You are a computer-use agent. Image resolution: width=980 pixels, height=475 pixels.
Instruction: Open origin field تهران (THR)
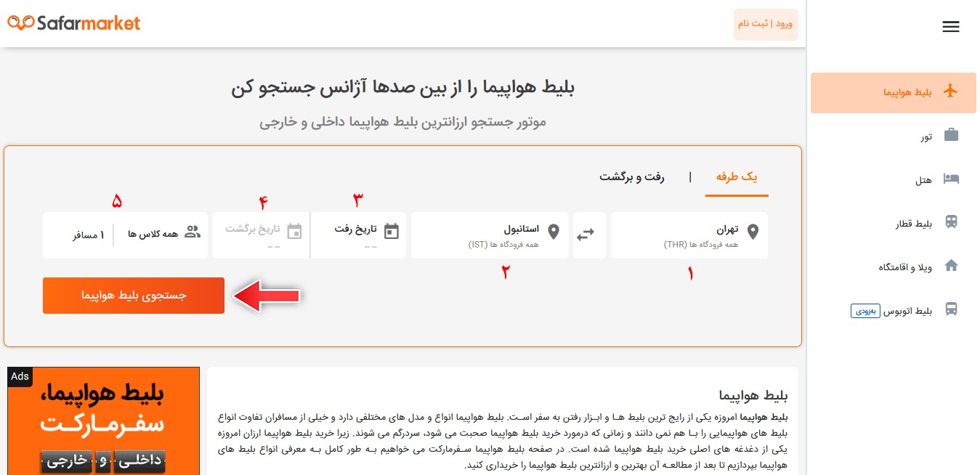[x=689, y=235]
